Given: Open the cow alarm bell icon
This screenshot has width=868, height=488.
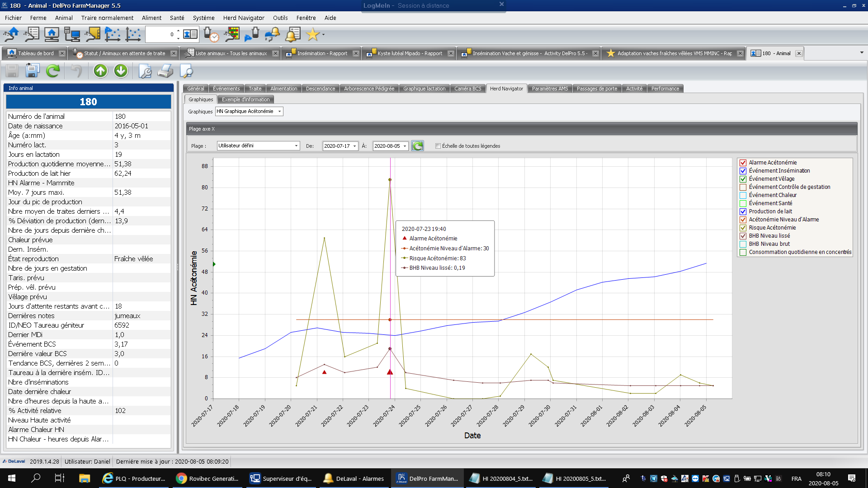Looking at the screenshot, I should 273,34.
